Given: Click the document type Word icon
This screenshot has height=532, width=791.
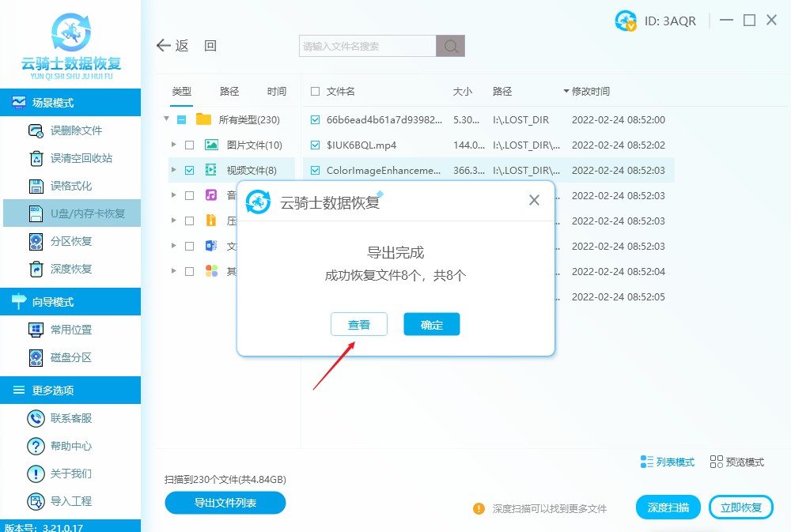Looking at the screenshot, I should 211,246.
